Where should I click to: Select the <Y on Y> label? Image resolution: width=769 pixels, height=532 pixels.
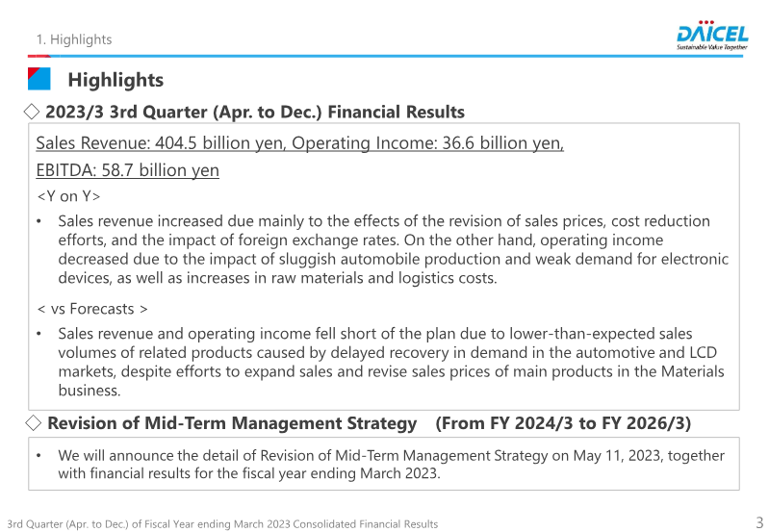[x=68, y=197]
